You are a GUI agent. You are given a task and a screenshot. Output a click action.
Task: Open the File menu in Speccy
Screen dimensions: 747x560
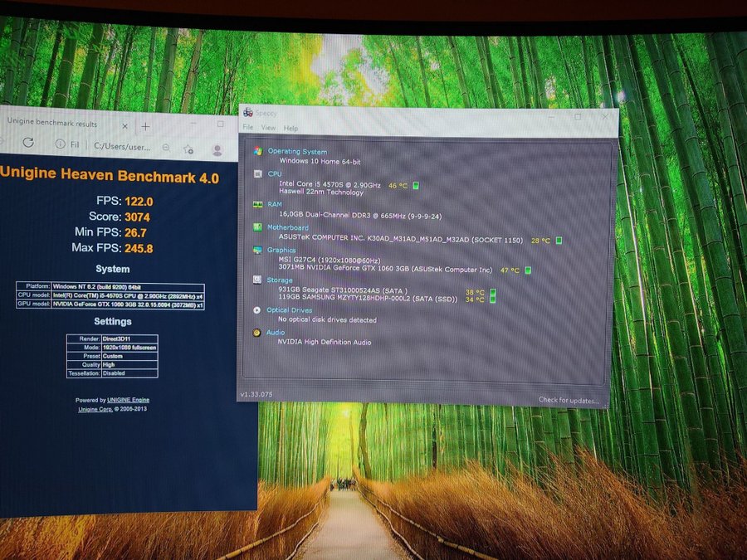click(x=247, y=128)
